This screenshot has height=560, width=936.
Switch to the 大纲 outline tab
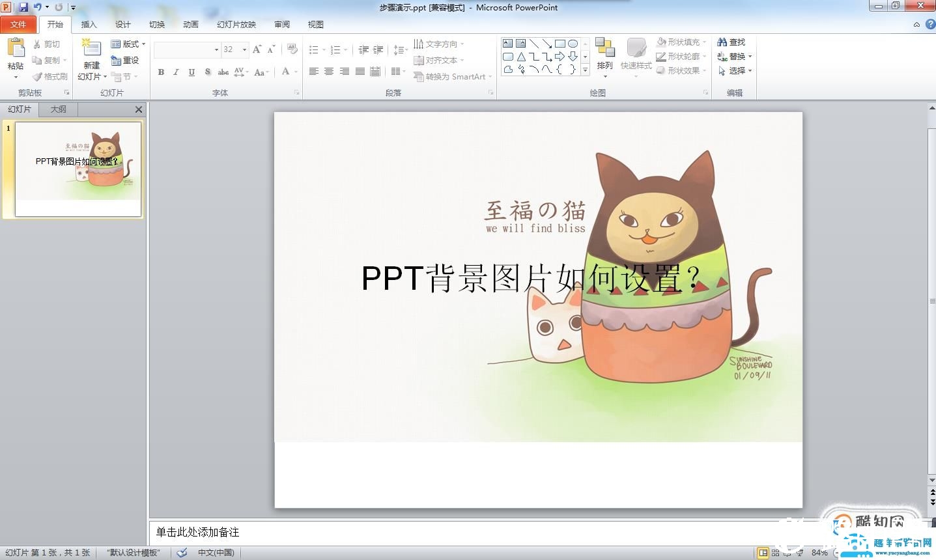pos(57,109)
